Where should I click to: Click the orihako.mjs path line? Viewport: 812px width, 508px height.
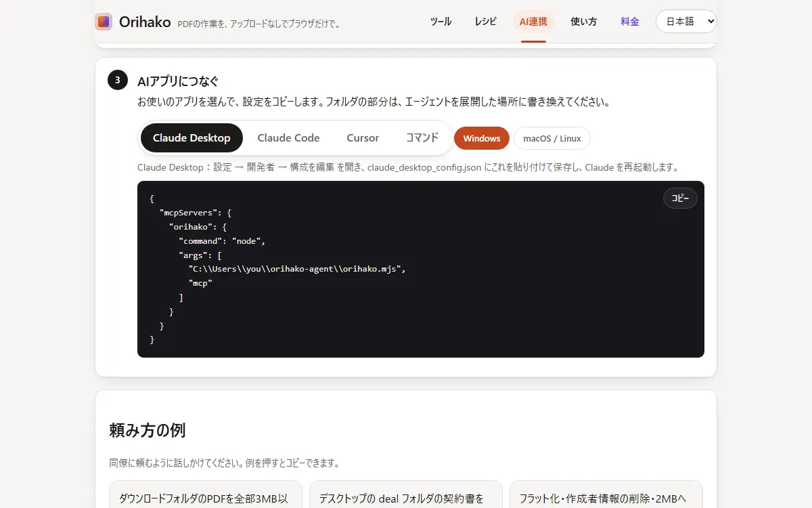click(x=296, y=269)
